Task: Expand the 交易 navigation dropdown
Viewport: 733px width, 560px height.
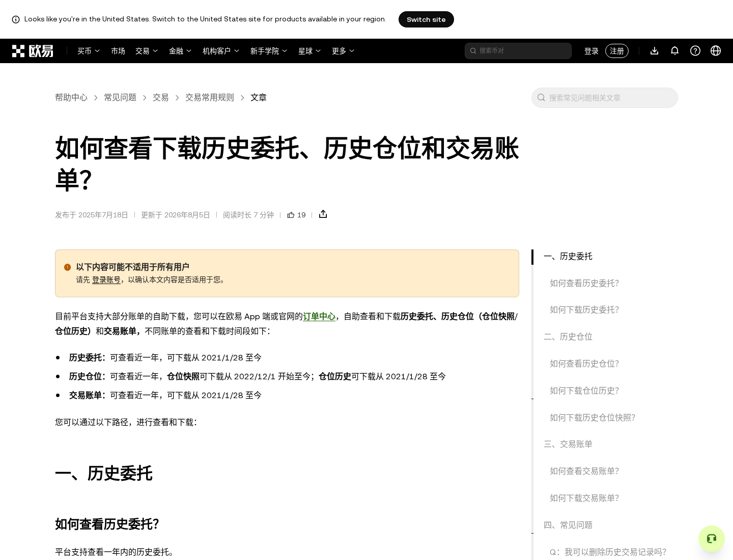Action: coord(147,51)
